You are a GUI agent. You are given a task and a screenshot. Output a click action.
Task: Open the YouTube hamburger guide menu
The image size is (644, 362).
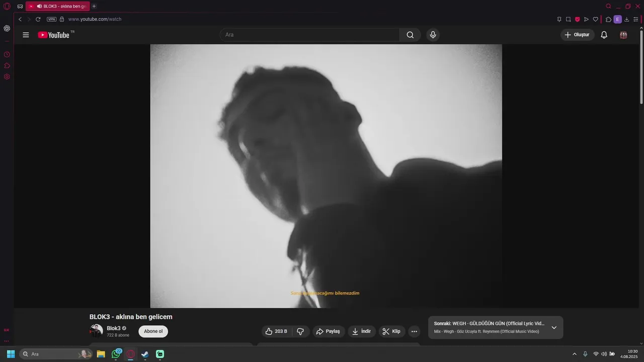coord(26,35)
